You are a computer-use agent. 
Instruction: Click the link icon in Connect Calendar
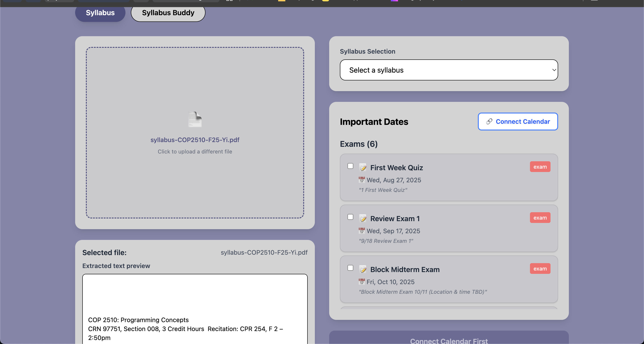(489, 122)
